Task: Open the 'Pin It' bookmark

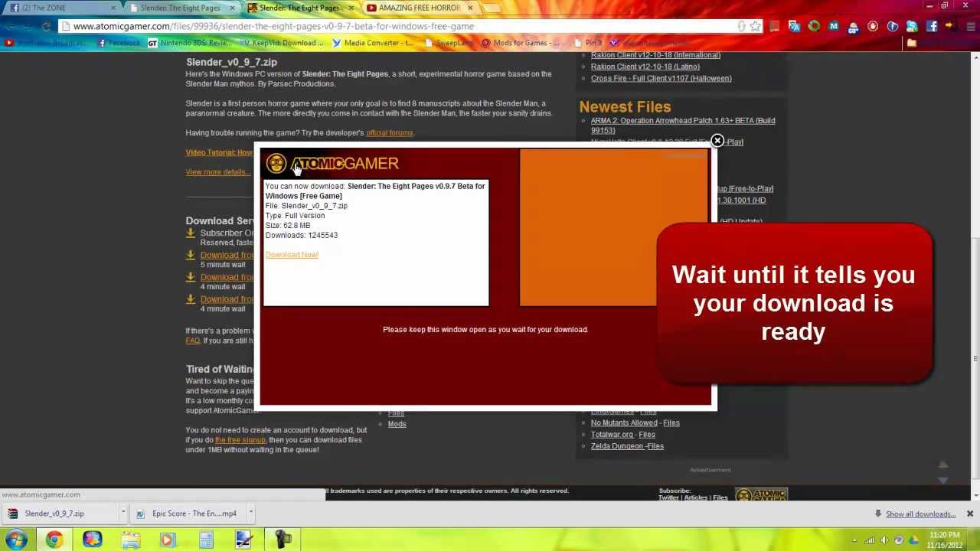Action: tap(588, 43)
